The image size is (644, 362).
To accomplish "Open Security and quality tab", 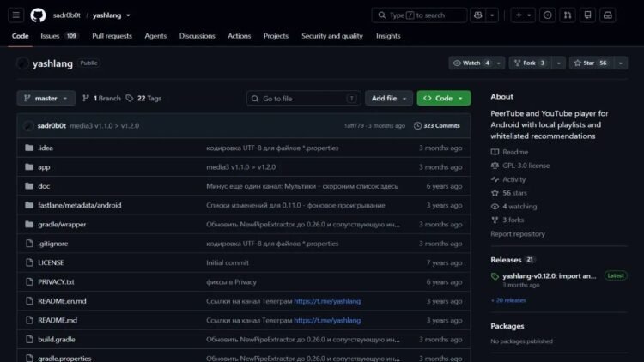I will 331,36.
